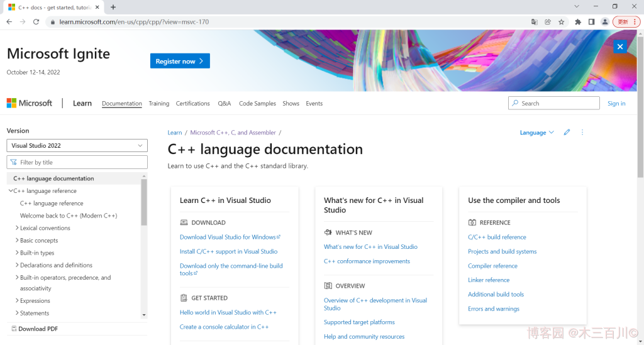
Task: Open the Training nav item
Action: click(159, 104)
